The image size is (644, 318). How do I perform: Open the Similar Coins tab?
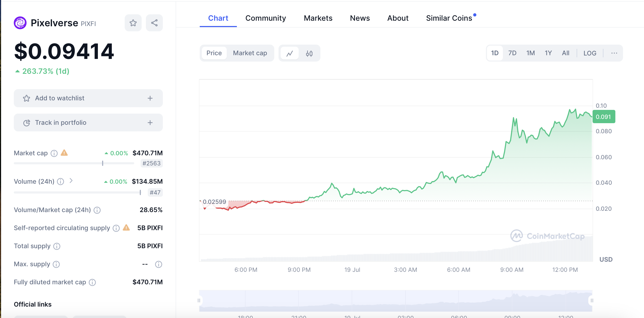449,18
